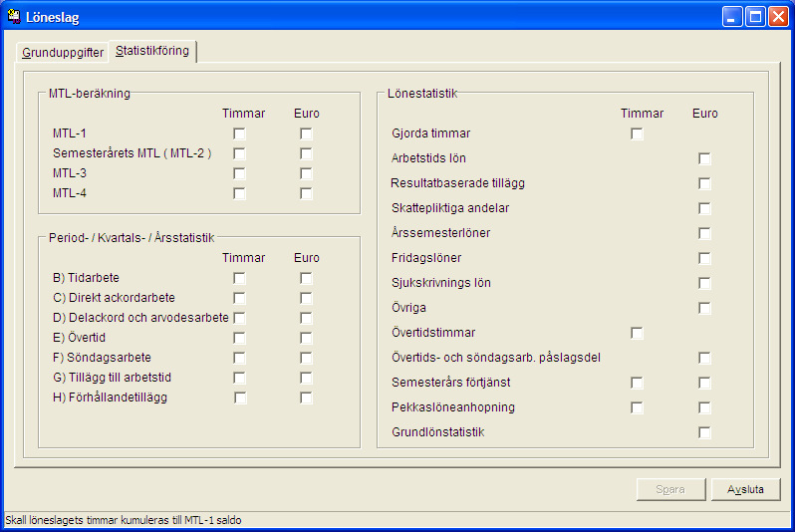Toggle Pekkaslöneanhopning Euro checkbox
This screenshot has height=532, width=795.
click(x=704, y=407)
